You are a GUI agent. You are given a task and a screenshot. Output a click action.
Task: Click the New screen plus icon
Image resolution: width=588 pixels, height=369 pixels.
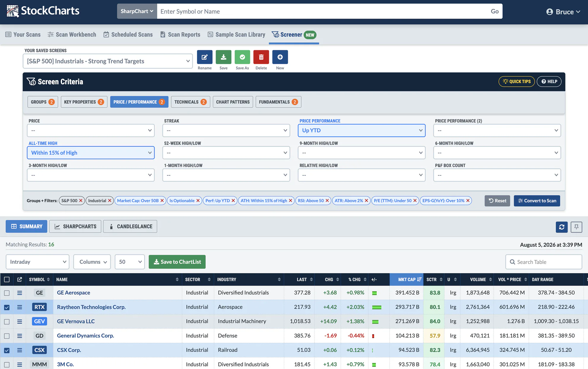280,57
